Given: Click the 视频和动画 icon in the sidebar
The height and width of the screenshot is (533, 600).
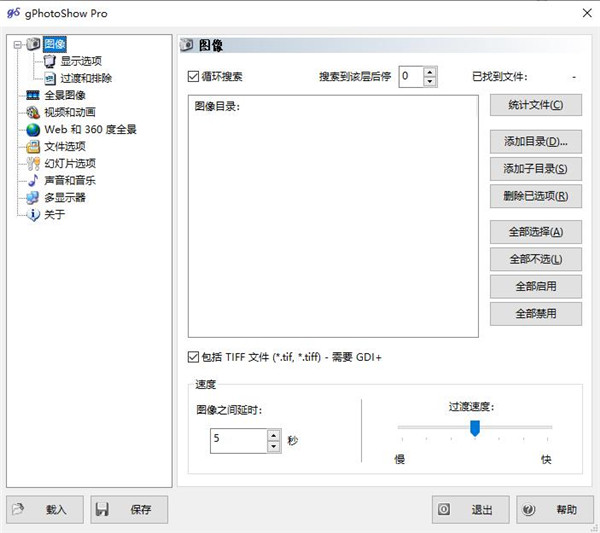Looking at the screenshot, I should click(x=33, y=112).
